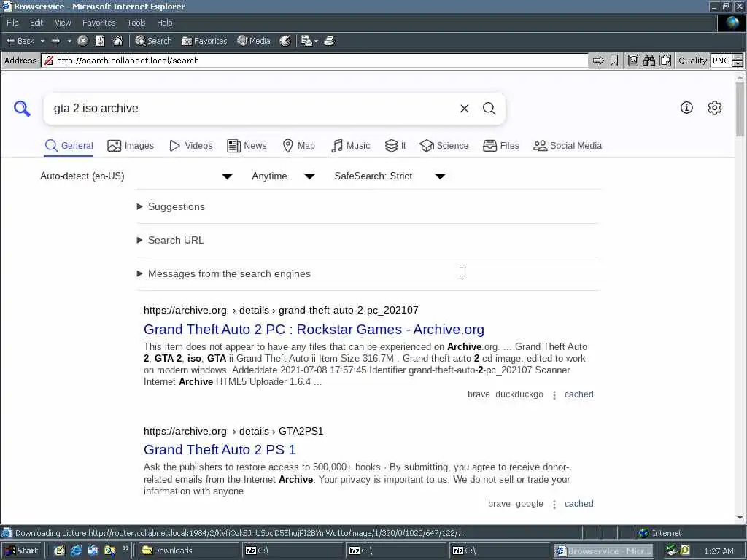
Task: Click the vertical scrollbar down arrow
Action: [x=740, y=518]
